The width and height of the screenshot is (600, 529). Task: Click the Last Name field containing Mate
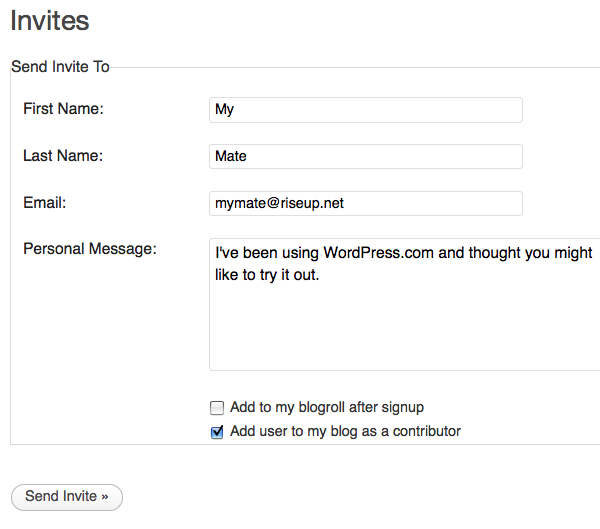(x=366, y=157)
